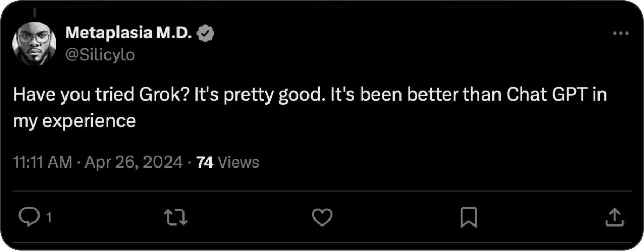Click the reply speech bubble icon
The width and height of the screenshot is (644, 251).
tap(27, 217)
